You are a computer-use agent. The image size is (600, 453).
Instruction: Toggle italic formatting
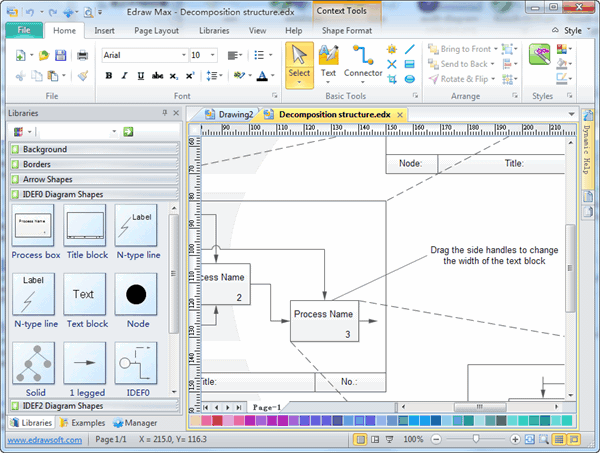pos(124,76)
